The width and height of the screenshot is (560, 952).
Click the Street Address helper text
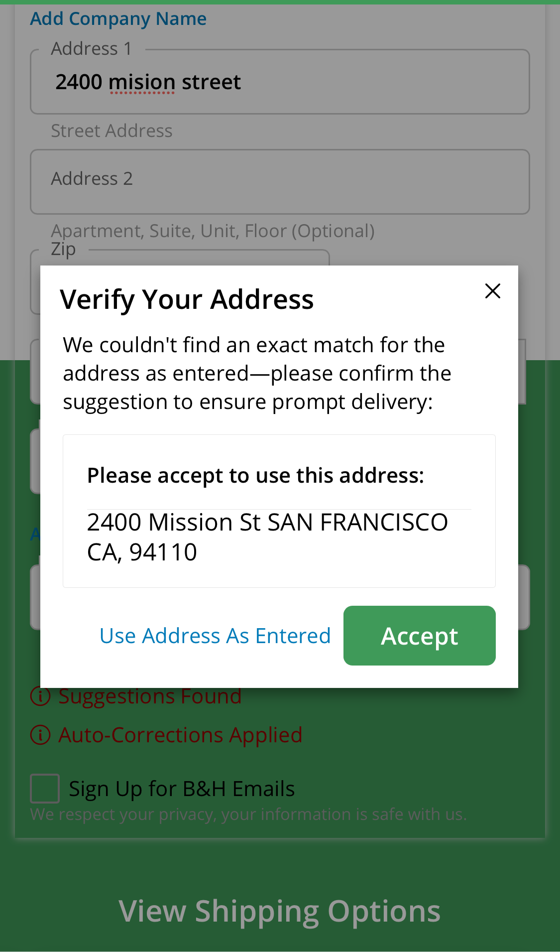point(112,131)
